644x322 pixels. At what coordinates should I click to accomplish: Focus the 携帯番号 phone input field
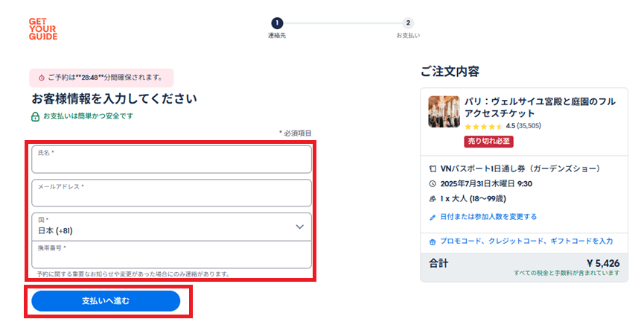tap(172, 255)
